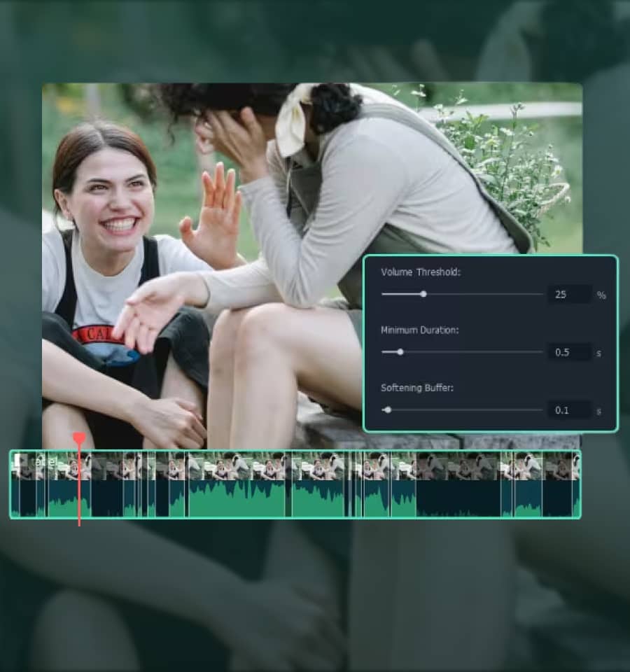Click the Minimum Duration value field showing 0.5

570,352
